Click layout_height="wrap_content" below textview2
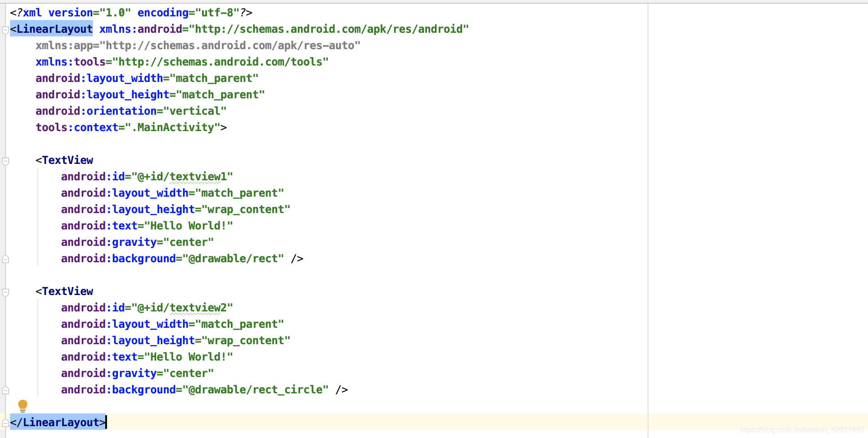 176,341
